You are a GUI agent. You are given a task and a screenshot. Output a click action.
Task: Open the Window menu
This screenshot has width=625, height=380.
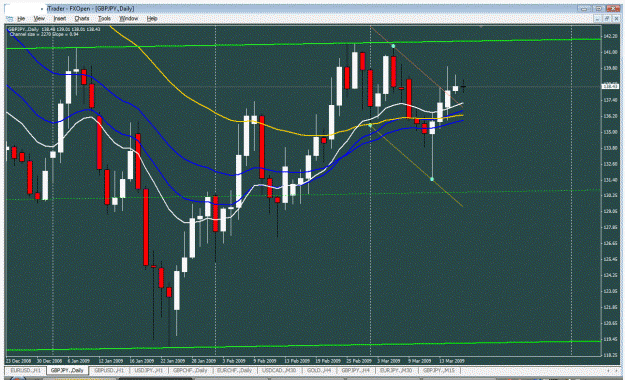point(129,19)
